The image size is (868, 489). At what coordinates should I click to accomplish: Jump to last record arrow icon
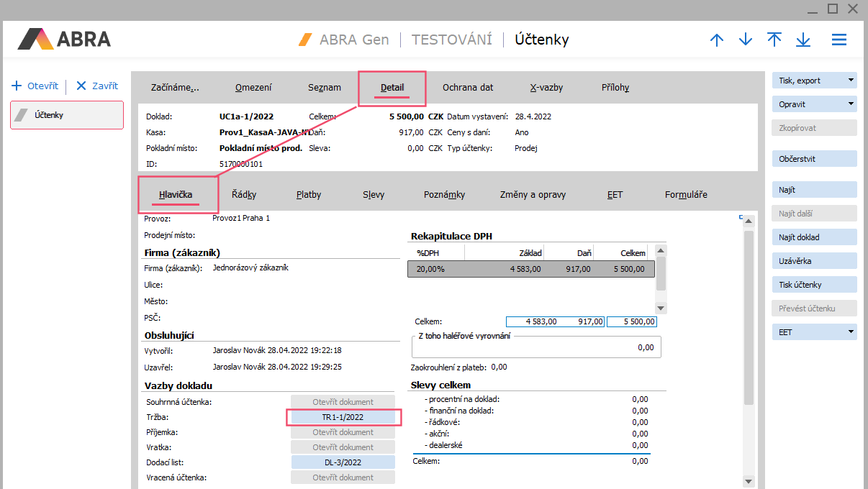pos(803,40)
